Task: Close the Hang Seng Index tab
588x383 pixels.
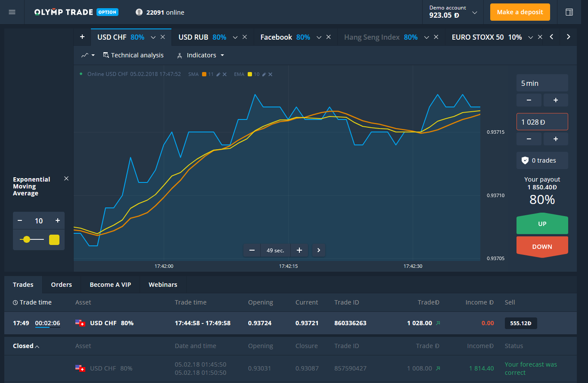Action: coord(436,37)
